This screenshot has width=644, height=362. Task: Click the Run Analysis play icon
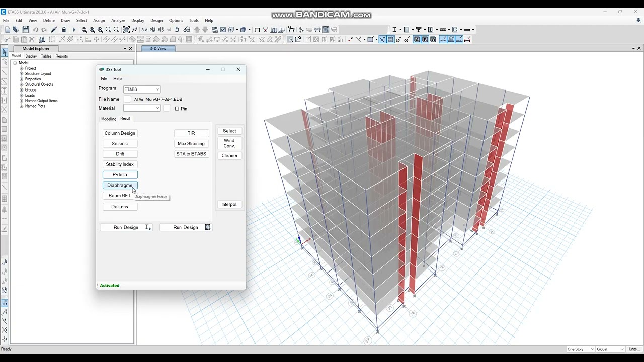point(74,30)
